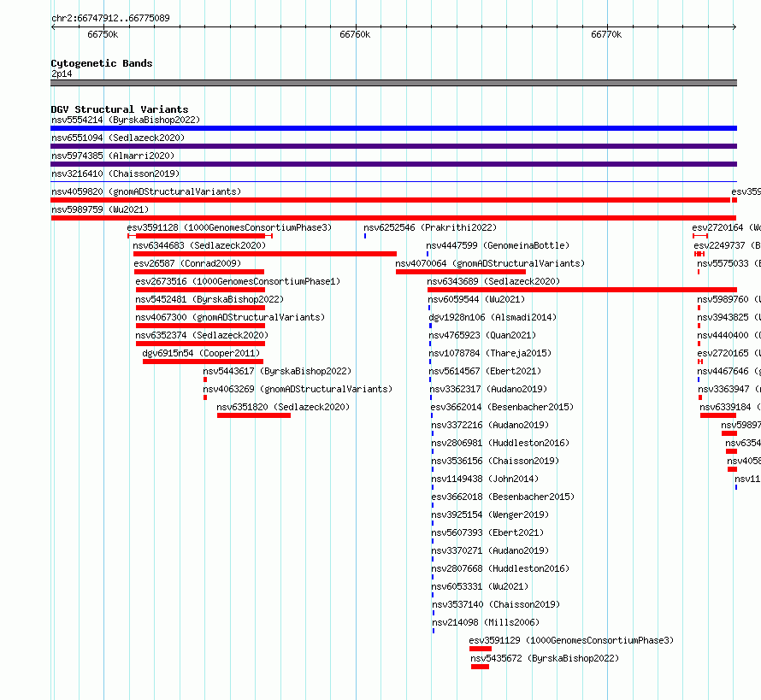Viewport: 761px width, 700px height.
Task: Select nsv3536156 (Chaisson2019) label
Action: pos(495,461)
